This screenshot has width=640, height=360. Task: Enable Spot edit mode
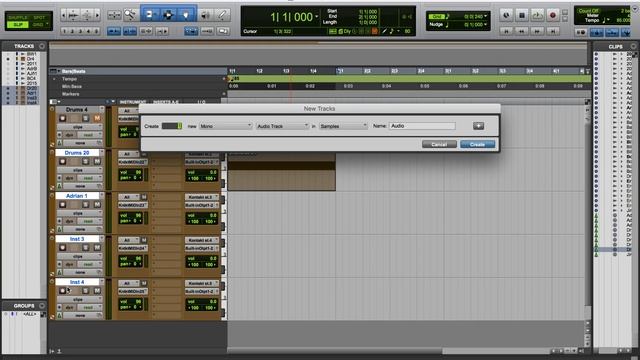tap(39, 18)
